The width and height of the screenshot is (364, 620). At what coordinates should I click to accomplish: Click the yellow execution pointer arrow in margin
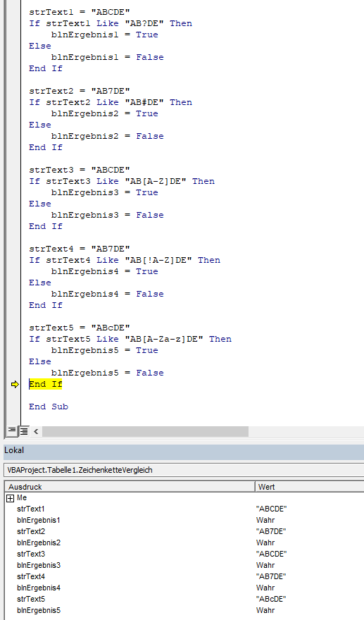pyautogui.click(x=15, y=384)
